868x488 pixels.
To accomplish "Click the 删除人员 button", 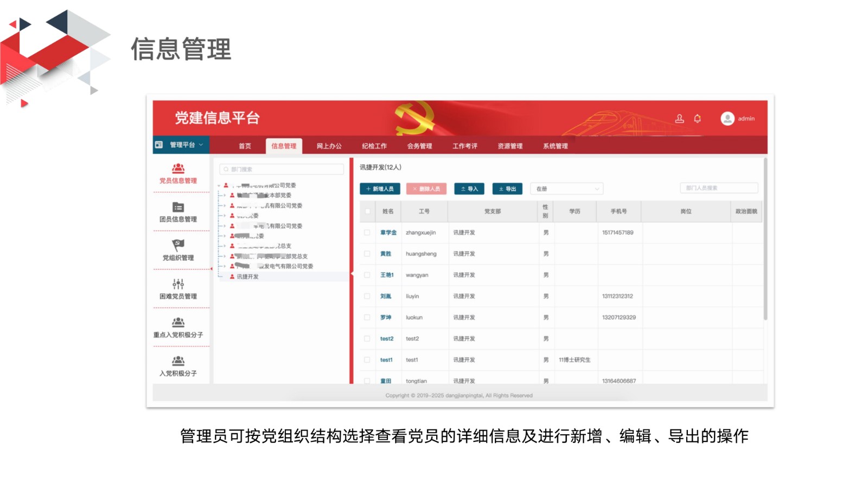I will 426,189.
